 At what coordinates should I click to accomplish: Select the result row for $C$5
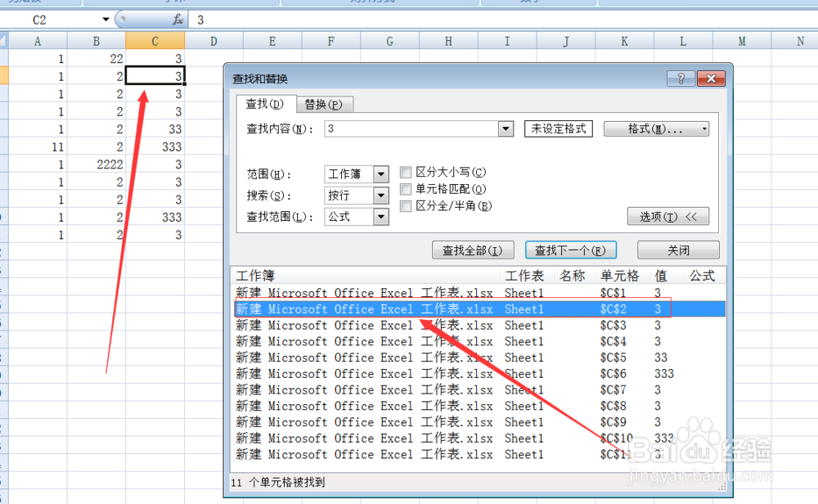click(x=479, y=358)
